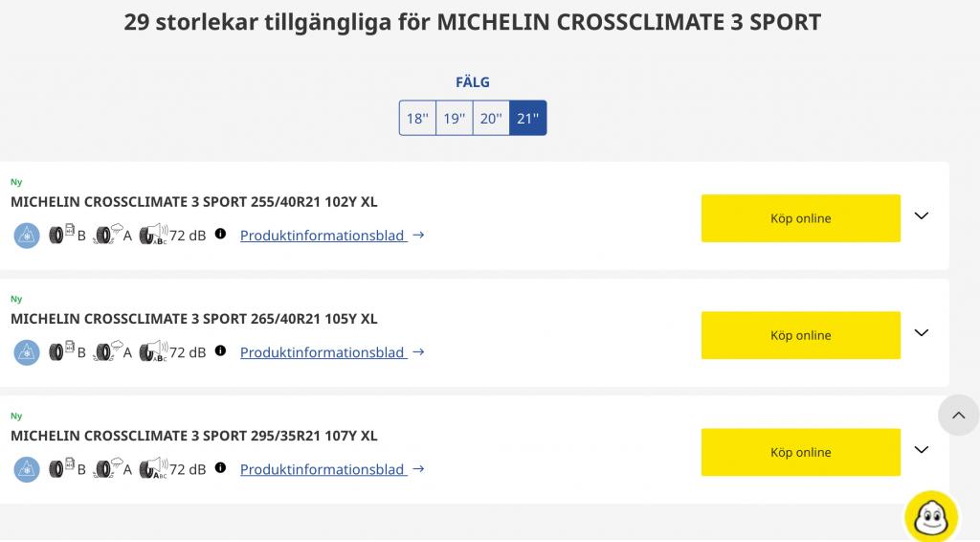Click the noise level icon for 265/40R21
This screenshot has height=542, width=980.
coord(153,351)
